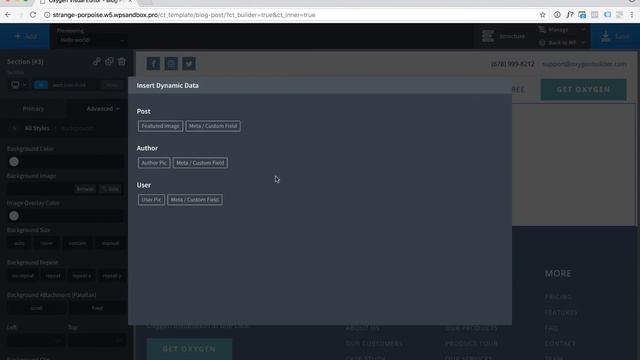The width and height of the screenshot is (640, 360).
Task: Switch to the Primary tab
Action: pos(33,109)
